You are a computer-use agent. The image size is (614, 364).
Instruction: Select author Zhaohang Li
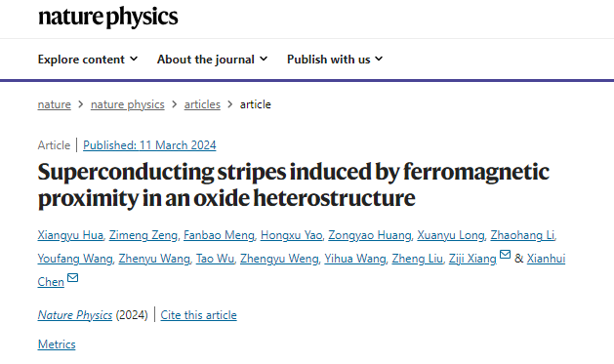click(x=522, y=235)
